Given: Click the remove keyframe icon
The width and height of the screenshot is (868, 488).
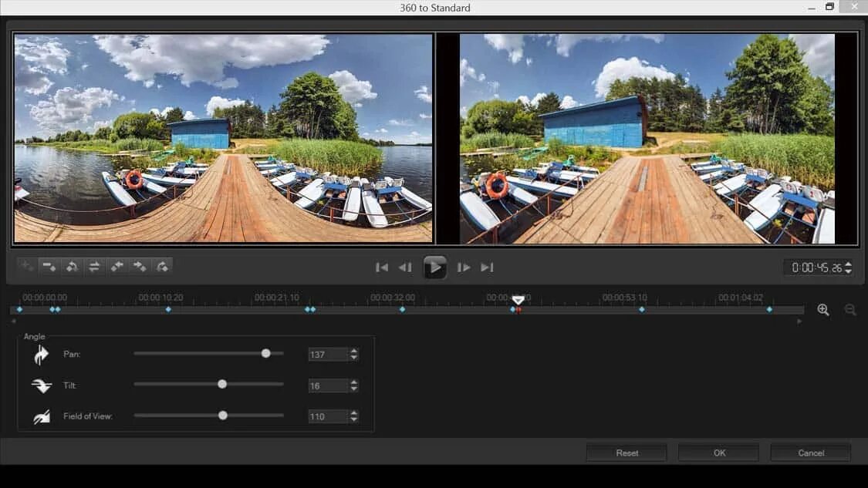Looking at the screenshot, I should coord(49,267).
